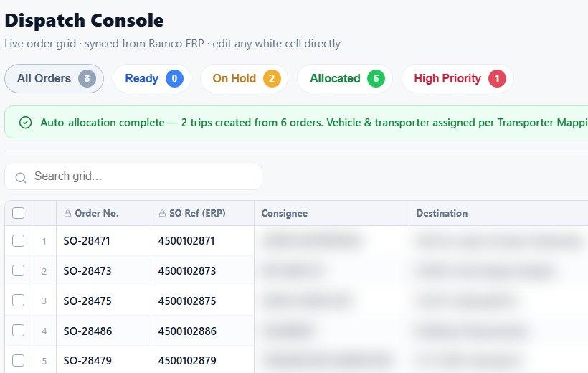This screenshot has height=373, width=588.
Task: Click the Allocated count badge 6
Action: (376, 78)
